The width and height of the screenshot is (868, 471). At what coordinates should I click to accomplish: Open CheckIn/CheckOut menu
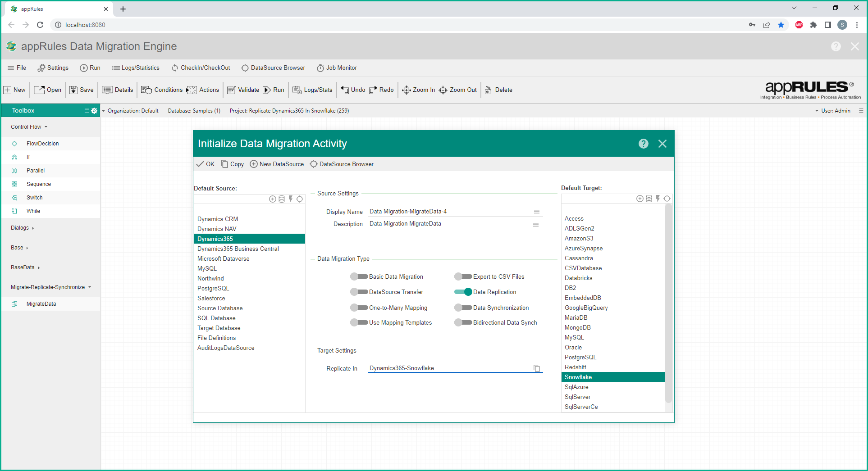201,68
